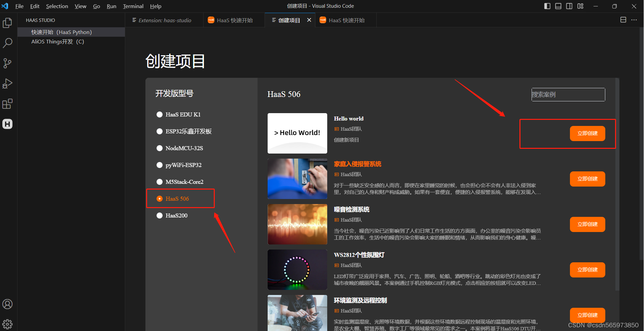Click the HaaS团队 icon under WS2812个性氛围灯
Screen dimensions: 644x331
[x=336, y=265]
